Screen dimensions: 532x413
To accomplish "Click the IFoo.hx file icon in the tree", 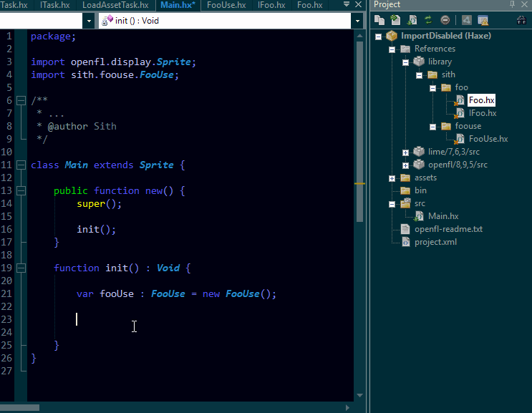I will tap(460, 113).
